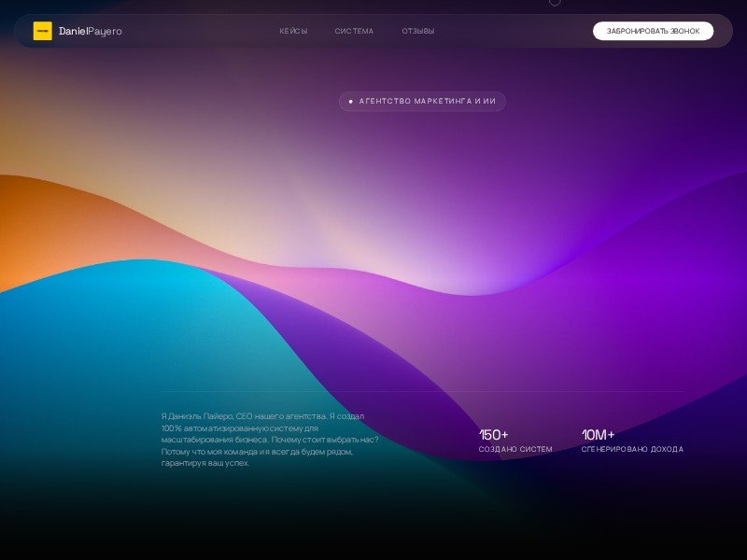The height and width of the screenshot is (560, 747).
Task: Click the thin divider line above stats
Action: (422, 391)
